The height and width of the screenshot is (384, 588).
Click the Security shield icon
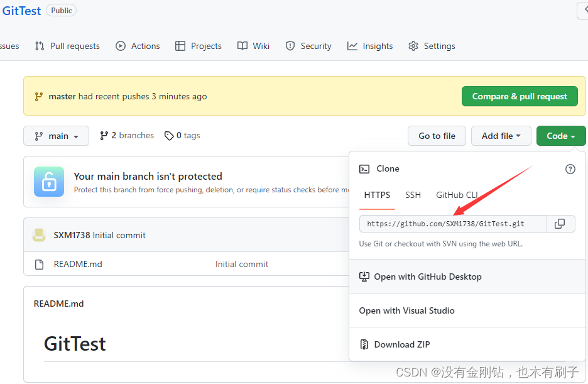(x=290, y=46)
